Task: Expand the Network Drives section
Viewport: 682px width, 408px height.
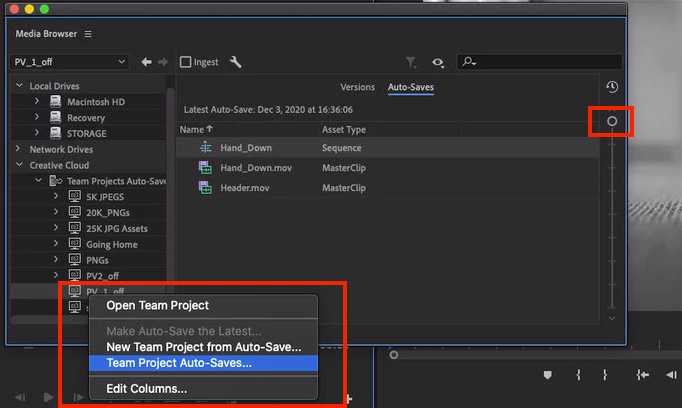Action: [x=18, y=149]
